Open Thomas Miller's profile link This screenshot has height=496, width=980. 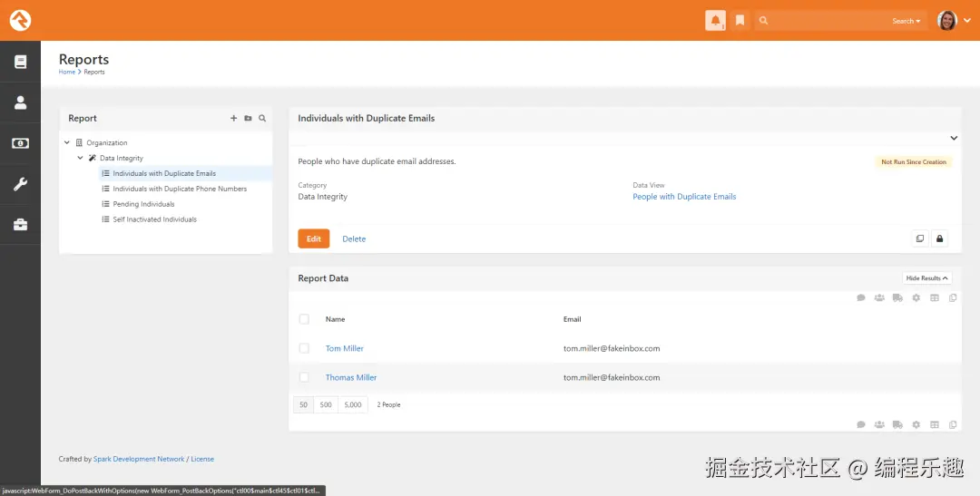pyautogui.click(x=351, y=377)
